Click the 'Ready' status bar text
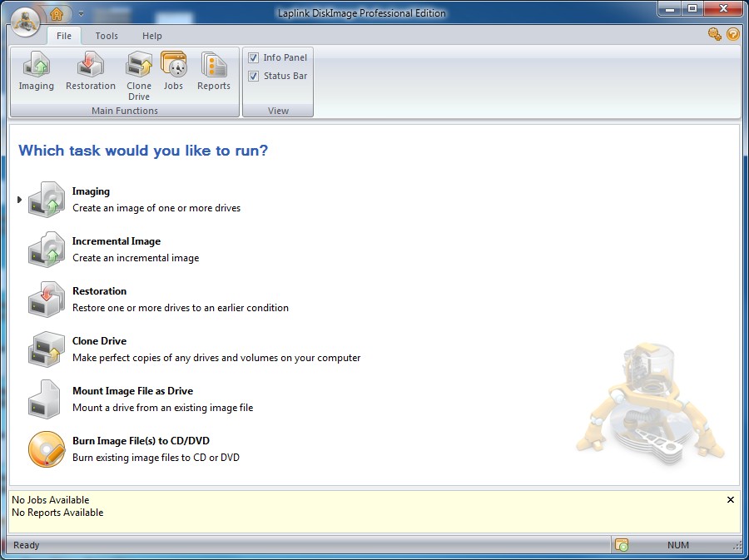The height and width of the screenshot is (560, 749). [27, 545]
